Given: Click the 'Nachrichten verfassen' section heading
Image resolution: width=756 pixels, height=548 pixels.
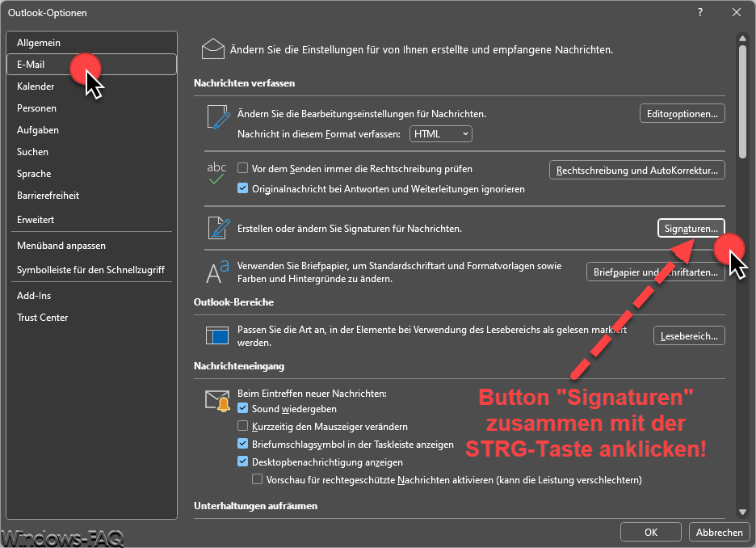Looking at the screenshot, I should pos(244,83).
